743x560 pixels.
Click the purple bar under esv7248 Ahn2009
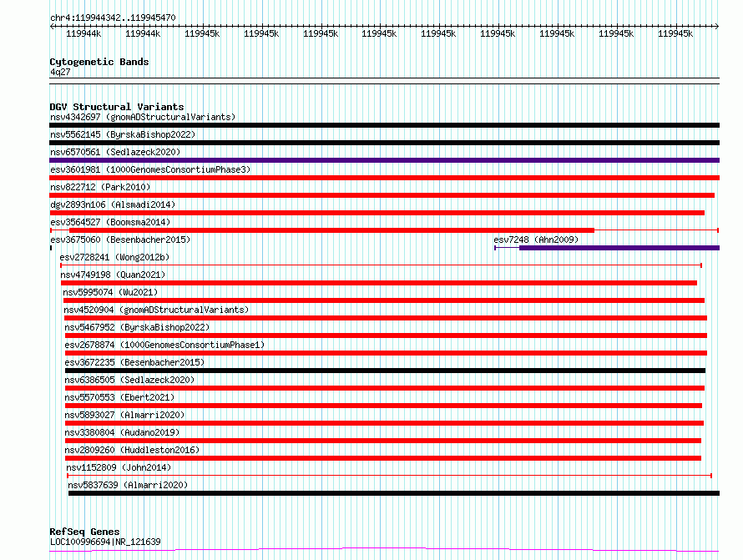619,248
